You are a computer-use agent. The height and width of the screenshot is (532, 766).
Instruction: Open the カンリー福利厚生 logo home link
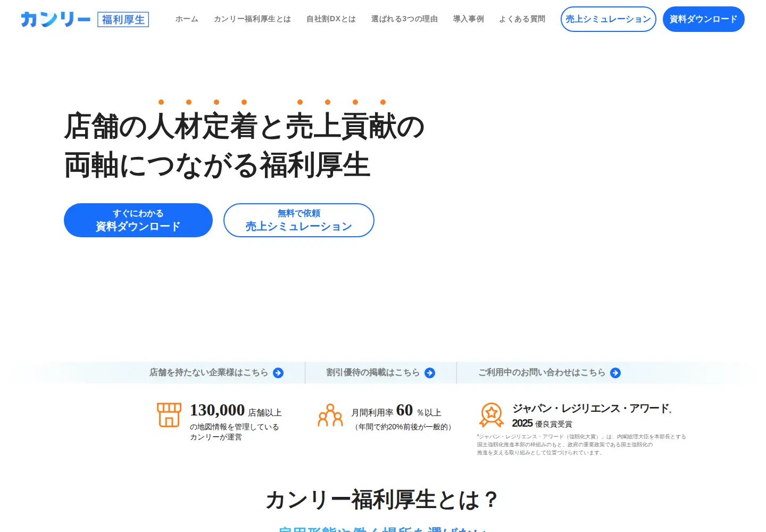(x=85, y=20)
